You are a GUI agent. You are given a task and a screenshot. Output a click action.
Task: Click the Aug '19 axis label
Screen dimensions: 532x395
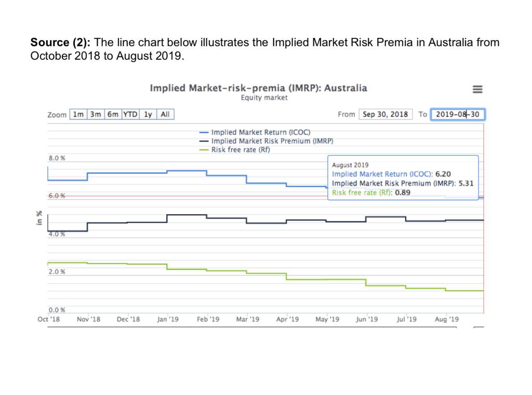coord(446,319)
